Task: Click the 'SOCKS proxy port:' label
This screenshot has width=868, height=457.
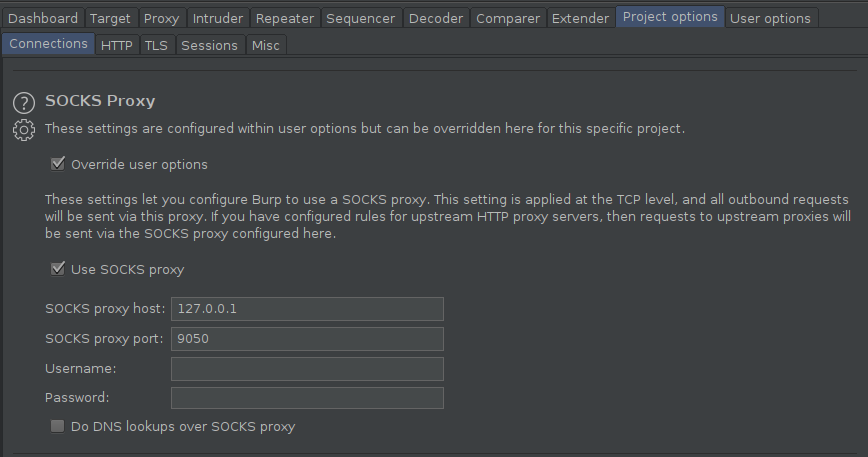Action: pos(104,339)
